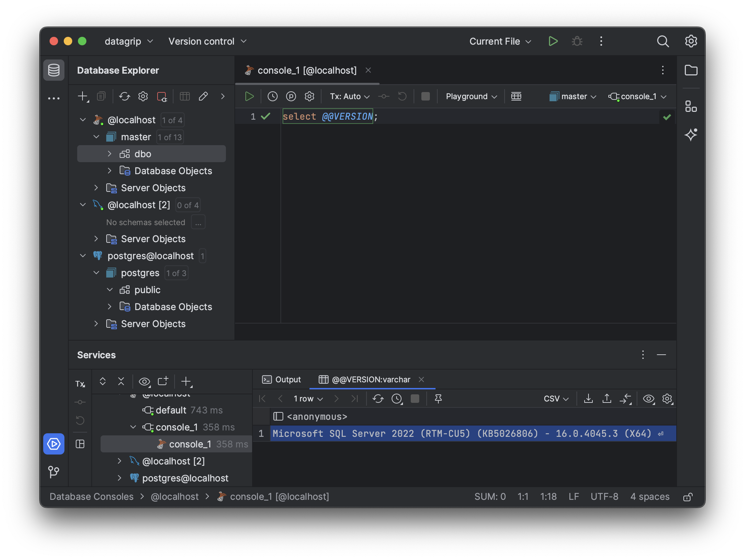Open the Structure tool window icon

tap(691, 106)
